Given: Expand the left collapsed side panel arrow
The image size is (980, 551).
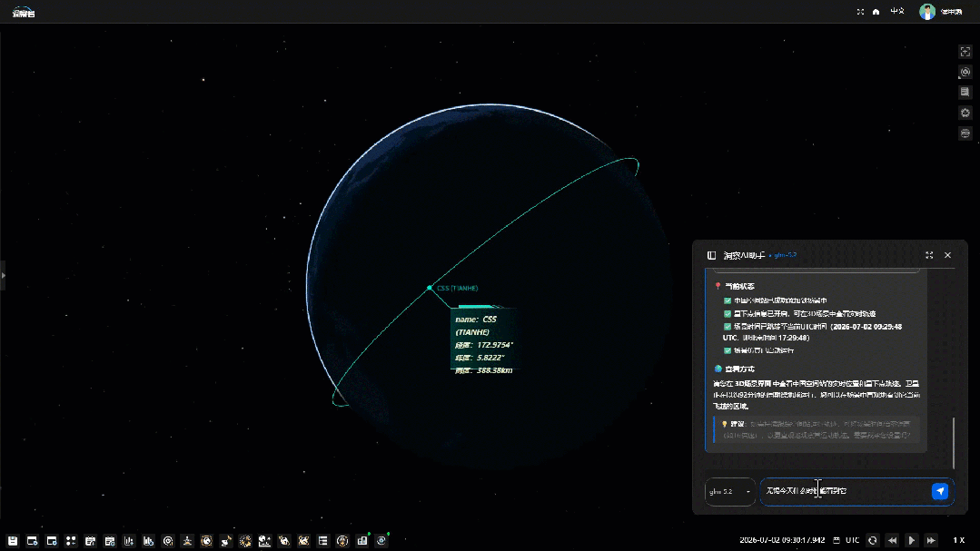Looking at the screenshot, I should (x=3, y=275).
